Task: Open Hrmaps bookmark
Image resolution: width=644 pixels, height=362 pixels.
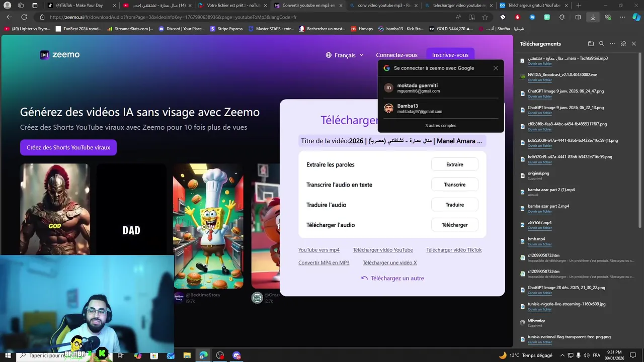Action: tap(362, 29)
